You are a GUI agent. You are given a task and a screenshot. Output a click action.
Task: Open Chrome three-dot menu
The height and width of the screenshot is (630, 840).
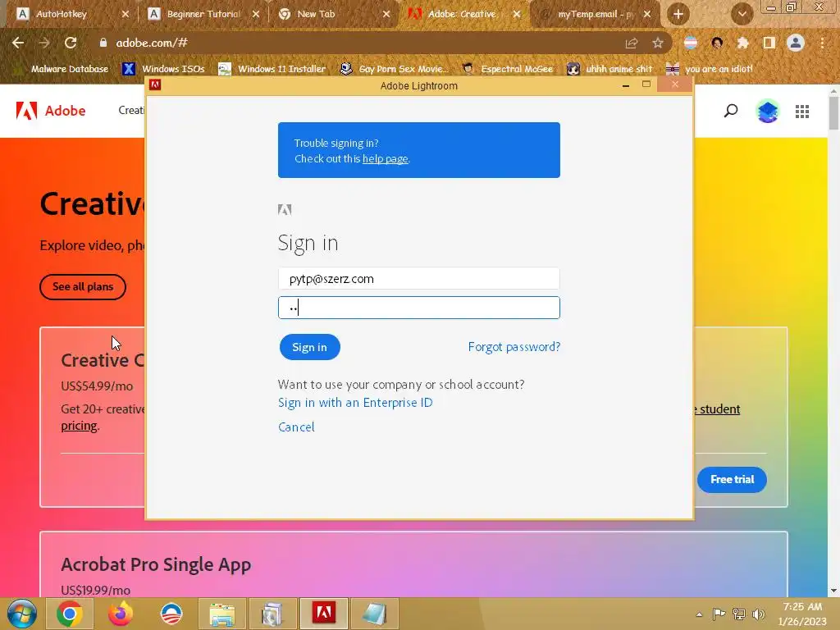coord(822,43)
